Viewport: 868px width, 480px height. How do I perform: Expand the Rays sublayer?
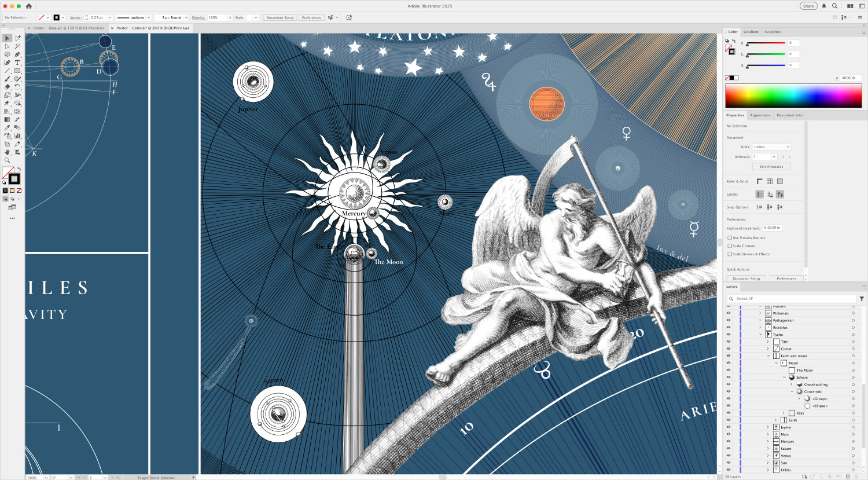[x=784, y=413]
